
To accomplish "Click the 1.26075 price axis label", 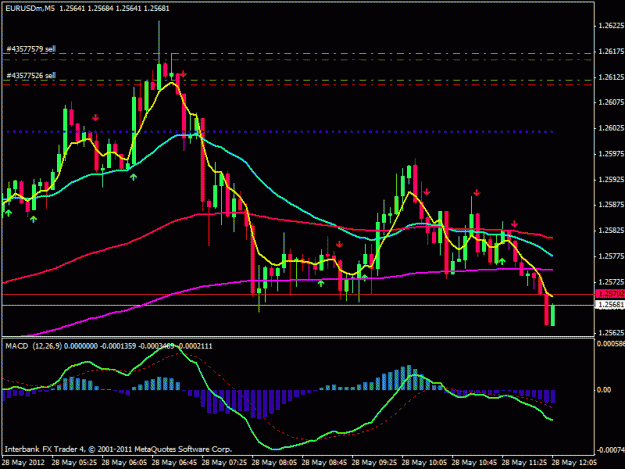I will coord(611,102).
